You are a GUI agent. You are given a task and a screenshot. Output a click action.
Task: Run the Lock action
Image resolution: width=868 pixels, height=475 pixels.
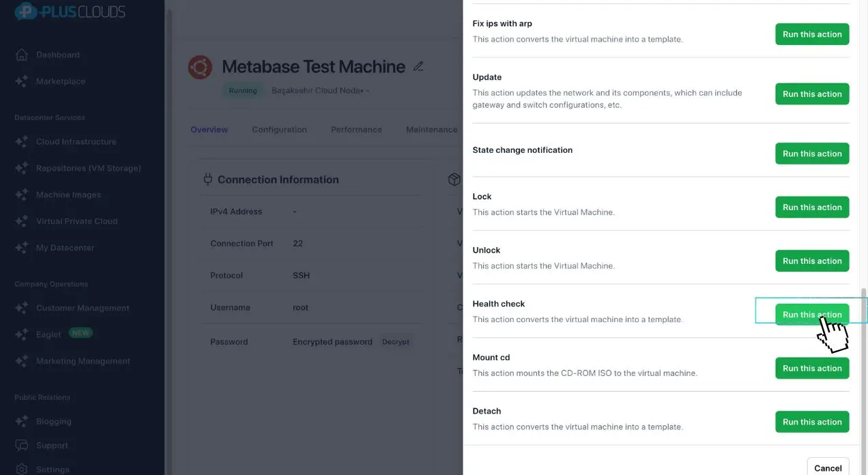click(x=811, y=207)
